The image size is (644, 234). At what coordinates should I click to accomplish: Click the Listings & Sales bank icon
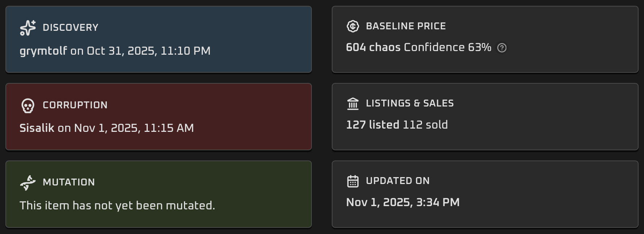353,104
